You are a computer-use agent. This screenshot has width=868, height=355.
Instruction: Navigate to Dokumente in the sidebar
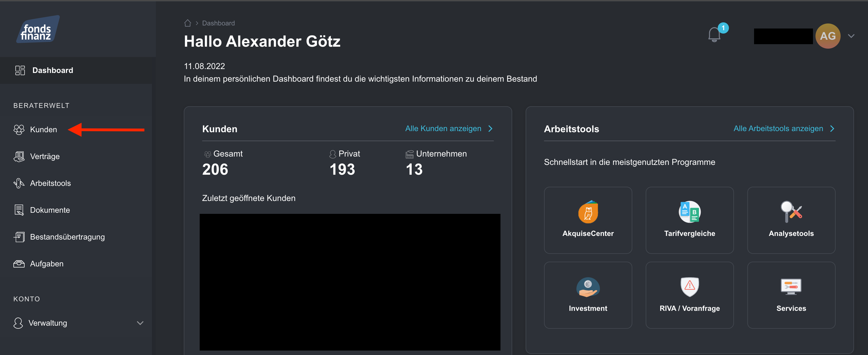(50, 210)
